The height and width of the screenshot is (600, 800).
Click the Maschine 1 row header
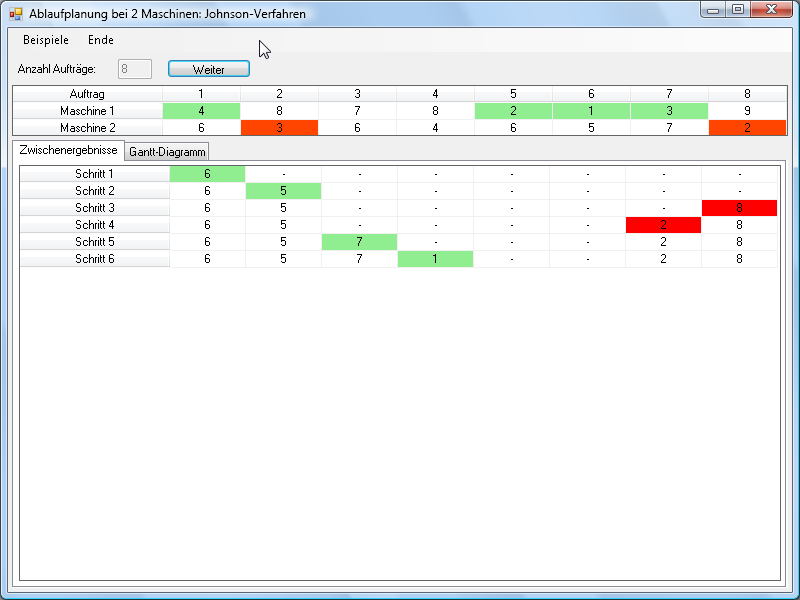pos(87,111)
